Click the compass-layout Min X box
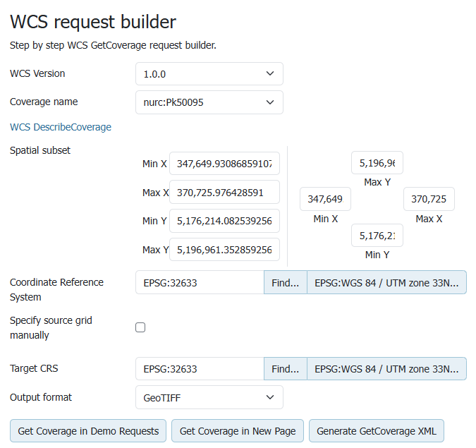The image size is (476, 448). pyautogui.click(x=325, y=199)
